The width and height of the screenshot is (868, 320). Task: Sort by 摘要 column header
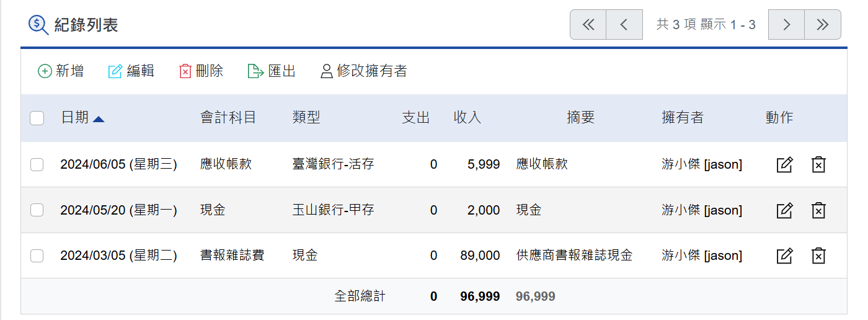point(581,118)
